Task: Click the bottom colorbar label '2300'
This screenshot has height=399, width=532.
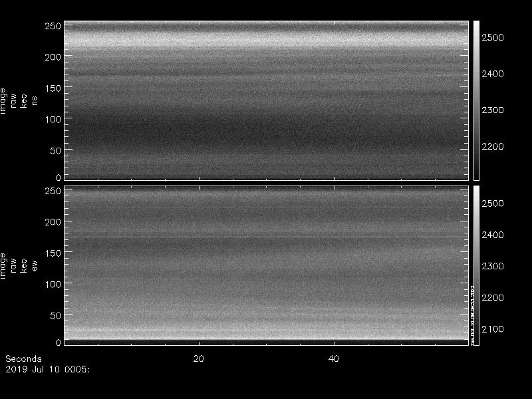Action: (493, 266)
